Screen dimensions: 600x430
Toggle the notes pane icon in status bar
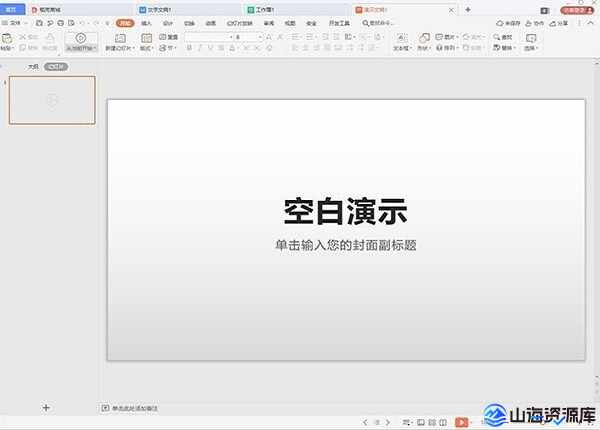coord(406,422)
